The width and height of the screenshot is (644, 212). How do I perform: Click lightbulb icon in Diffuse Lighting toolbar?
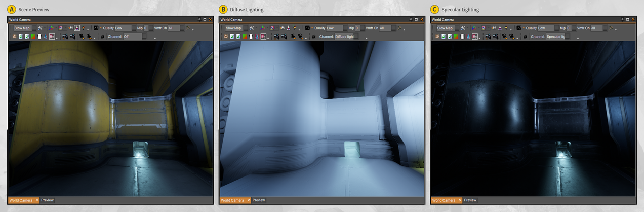(x=295, y=28)
